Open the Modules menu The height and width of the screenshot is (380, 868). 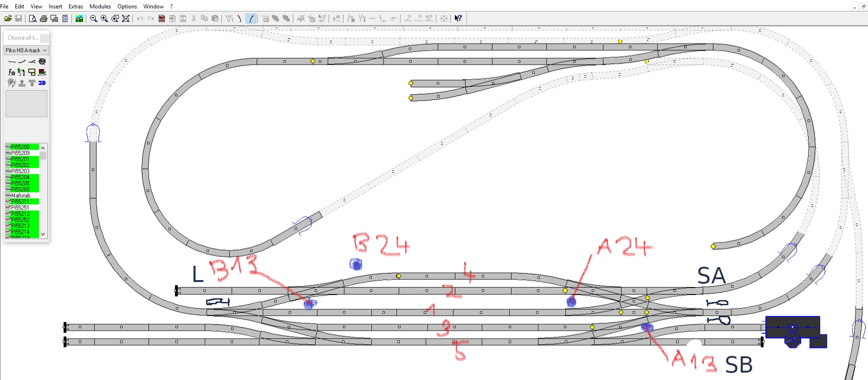[x=100, y=7]
